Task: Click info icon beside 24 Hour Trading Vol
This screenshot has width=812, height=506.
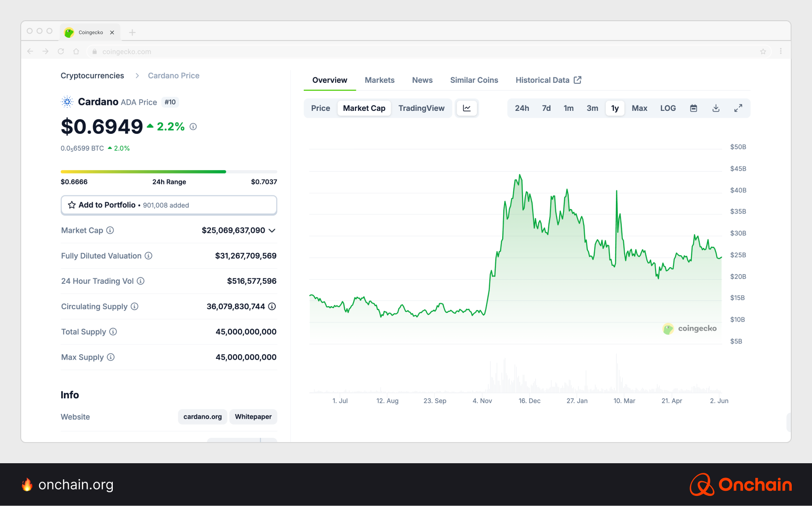Action: [x=141, y=281]
